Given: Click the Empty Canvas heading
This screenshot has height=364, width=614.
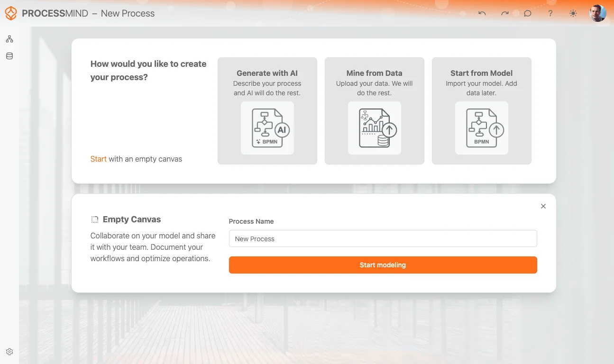Looking at the screenshot, I should (132, 219).
